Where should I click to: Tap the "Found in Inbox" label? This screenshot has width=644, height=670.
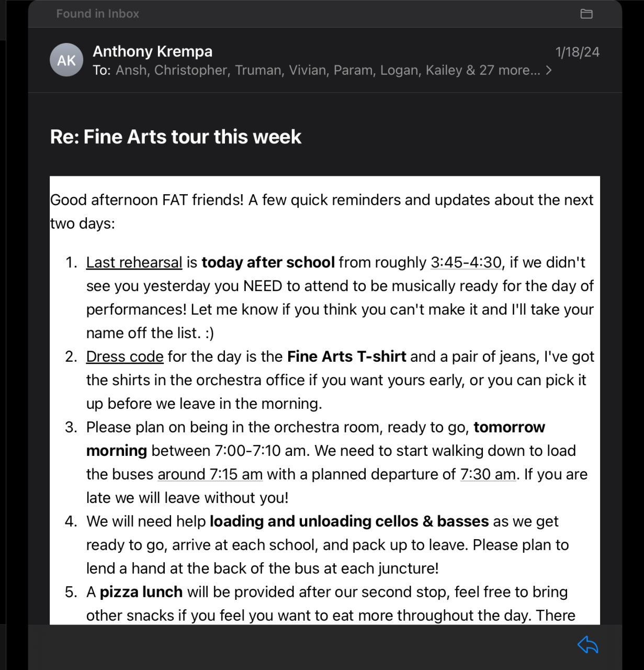click(98, 14)
